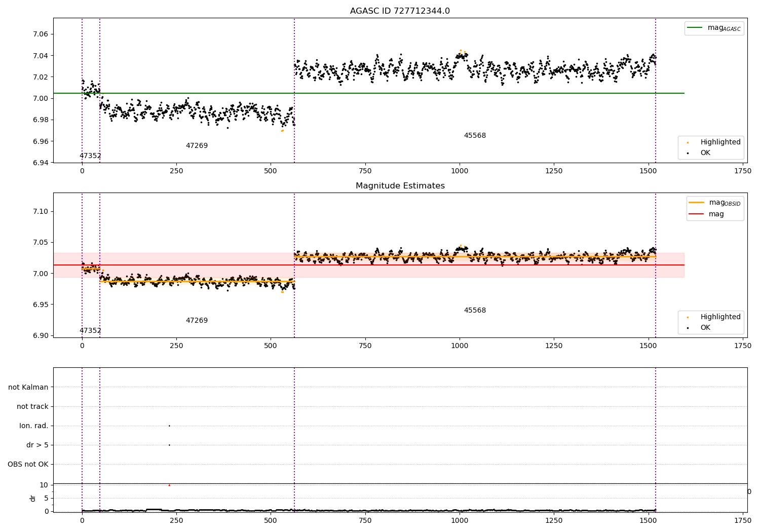Click the Magnitude Estimates subplot title
Viewport: 760px width, 532px height.
click(400, 186)
